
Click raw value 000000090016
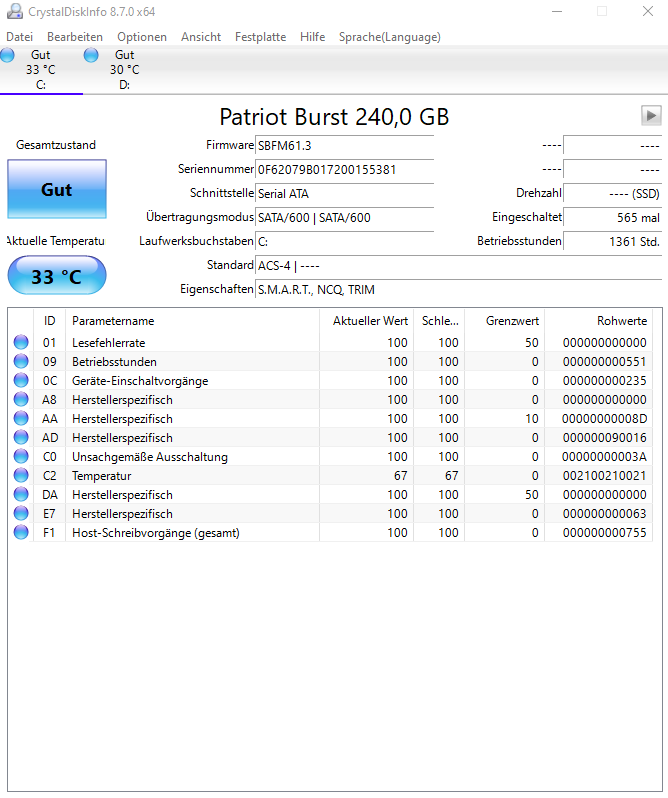[604, 437]
